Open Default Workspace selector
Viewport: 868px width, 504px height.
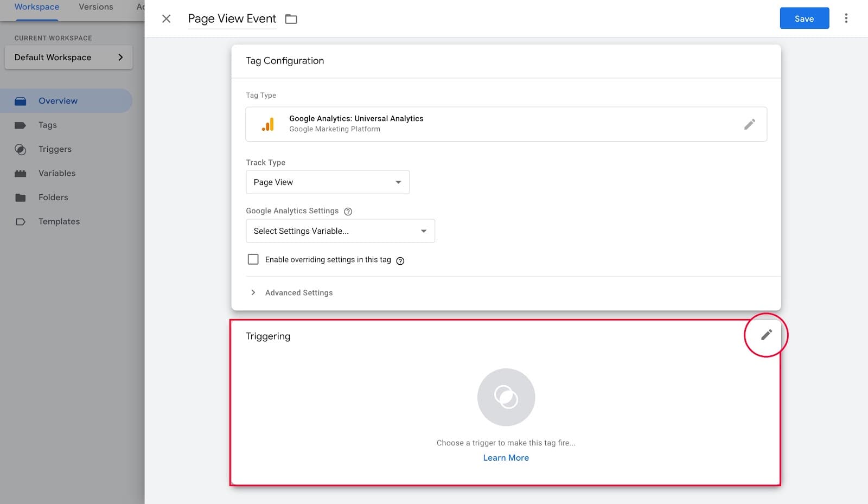tap(68, 58)
